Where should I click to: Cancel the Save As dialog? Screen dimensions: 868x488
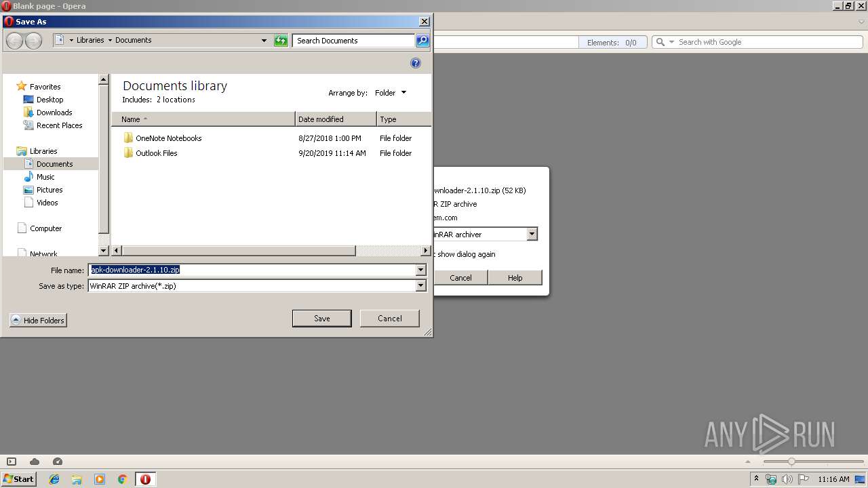click(x=389, y=319)
